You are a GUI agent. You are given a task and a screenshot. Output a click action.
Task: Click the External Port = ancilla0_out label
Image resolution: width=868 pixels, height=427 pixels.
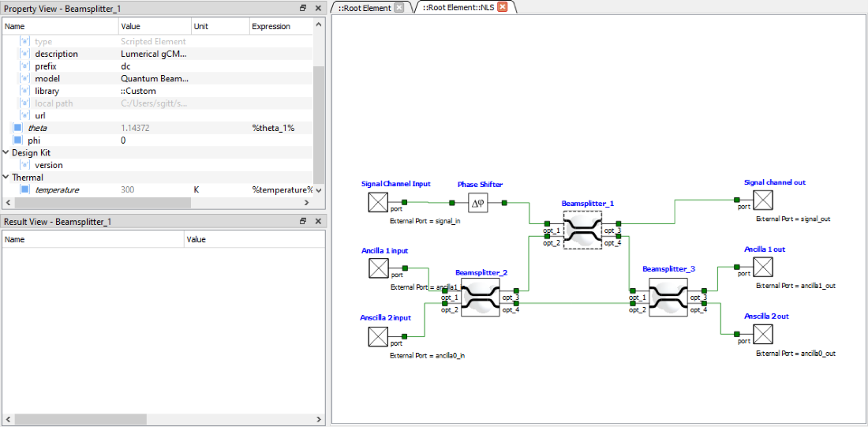[795, 354]
